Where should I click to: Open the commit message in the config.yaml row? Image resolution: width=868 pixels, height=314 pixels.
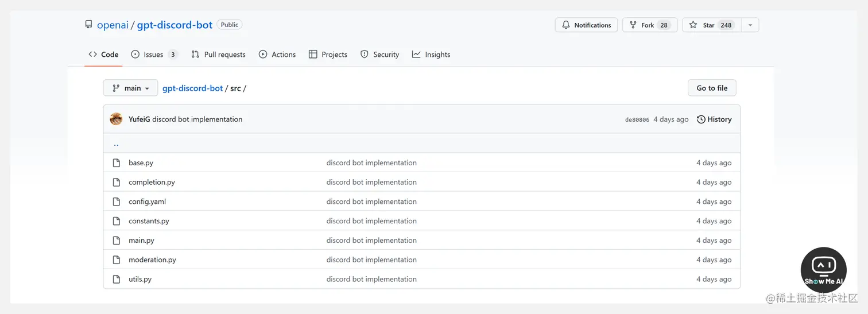point(371,202)
